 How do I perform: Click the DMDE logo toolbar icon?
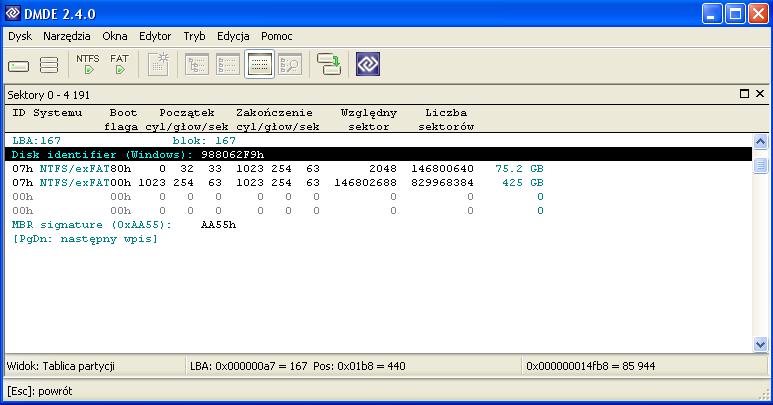click(x=368, y=64)
